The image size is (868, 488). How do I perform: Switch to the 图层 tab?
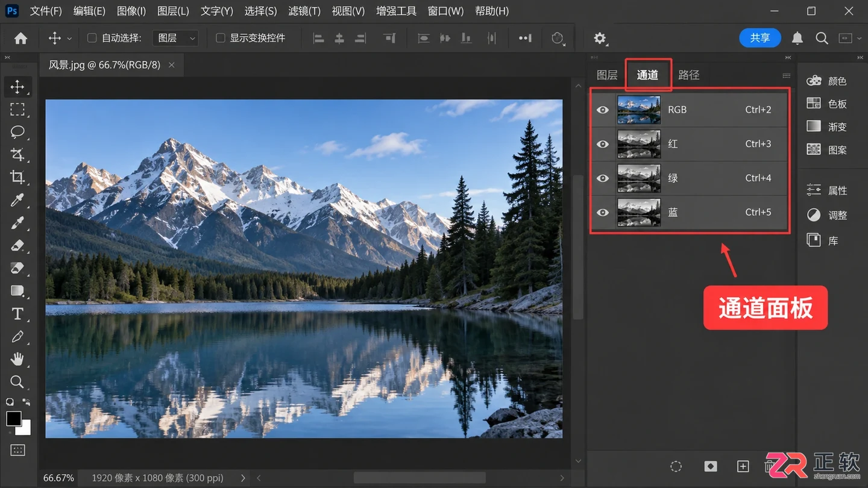coord(607,75)
